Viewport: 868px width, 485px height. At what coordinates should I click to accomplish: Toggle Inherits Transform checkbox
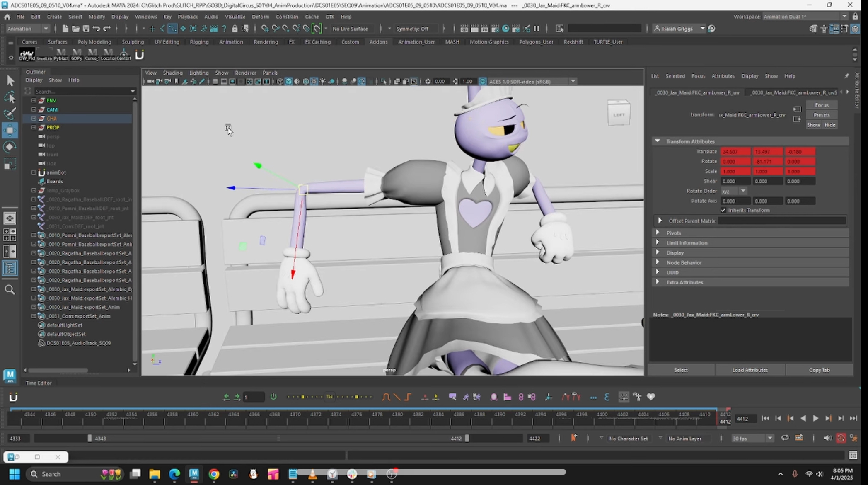click(723, 210)
